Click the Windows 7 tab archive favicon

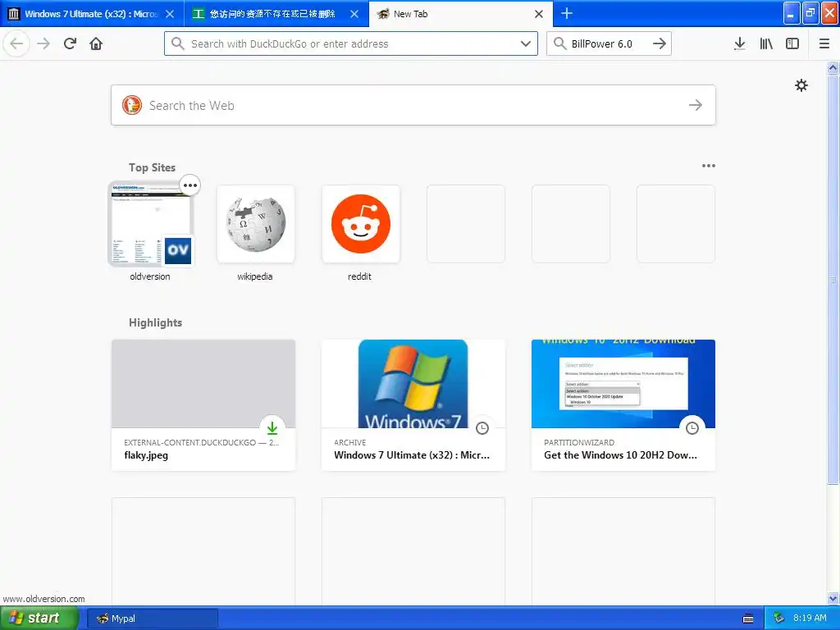pos(14,14)
